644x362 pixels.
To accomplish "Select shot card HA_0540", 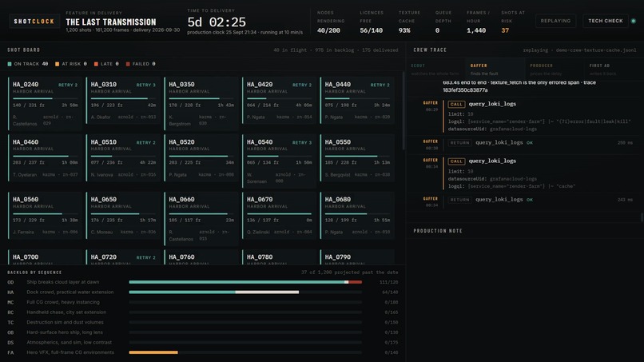I will coord(279,161).
